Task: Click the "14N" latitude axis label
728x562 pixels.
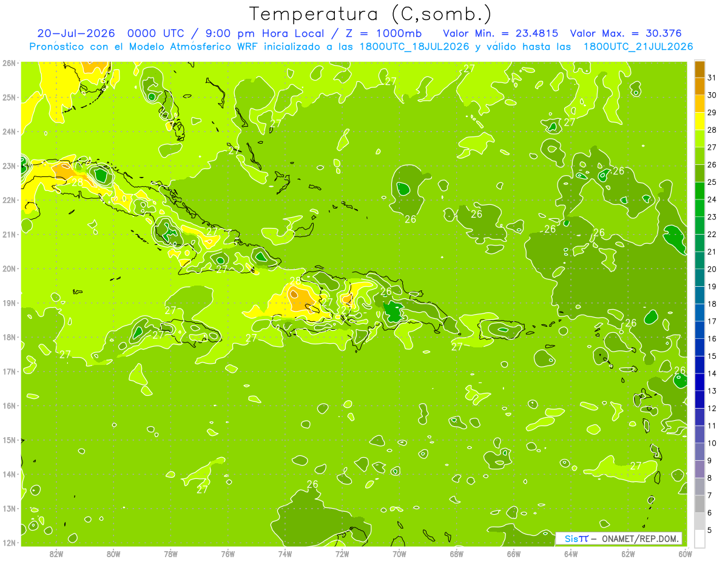Action: (x=8, y=474)
